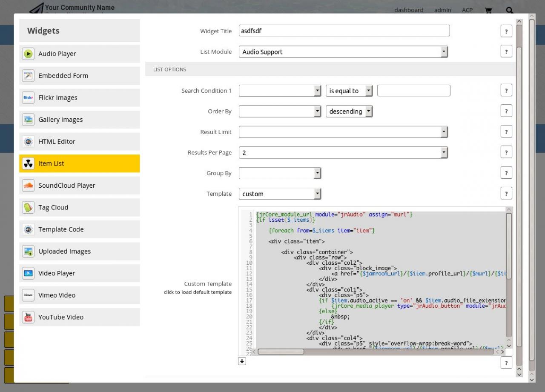Viewport: 545px width, 392px height.
Task: Open the Template dropdown showing custom
Action: (x=280, y=194)
